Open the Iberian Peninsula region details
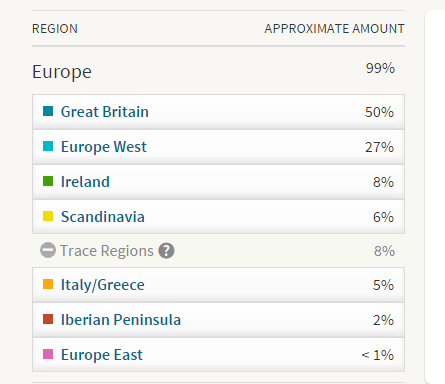445x384 pixels. 121,320
